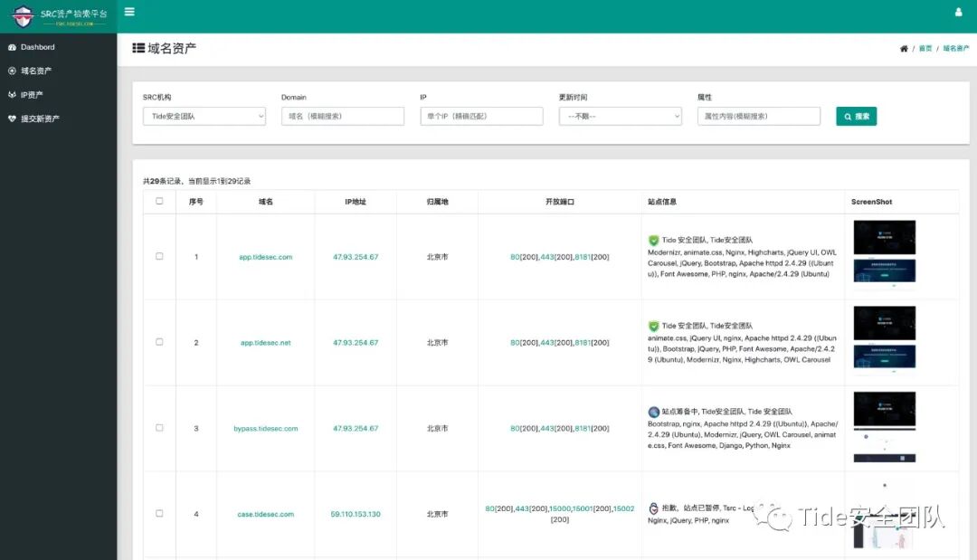Screen dimensions: 977x560
Task: Click the 序号 column header
Action: (x=196, y=202)
